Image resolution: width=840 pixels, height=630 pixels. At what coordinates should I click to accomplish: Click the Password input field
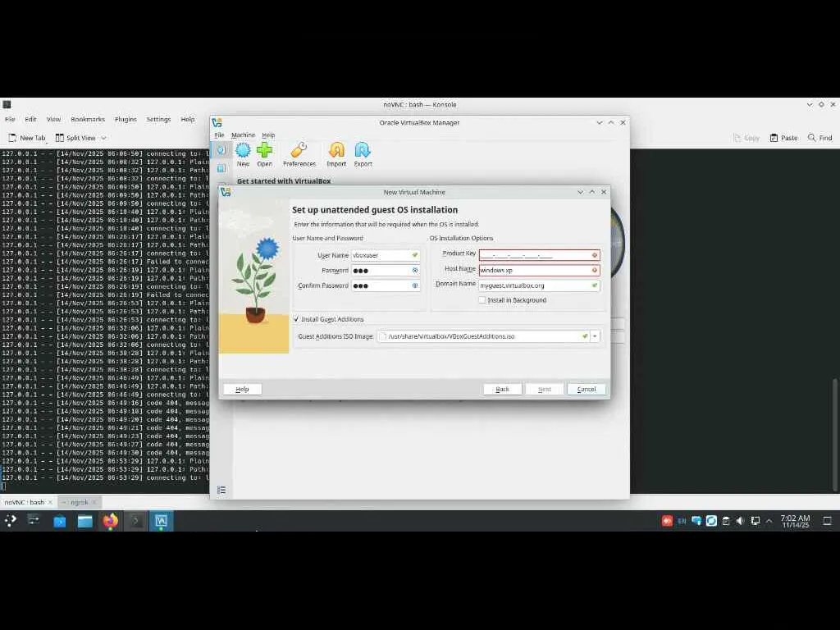(386, 271)
